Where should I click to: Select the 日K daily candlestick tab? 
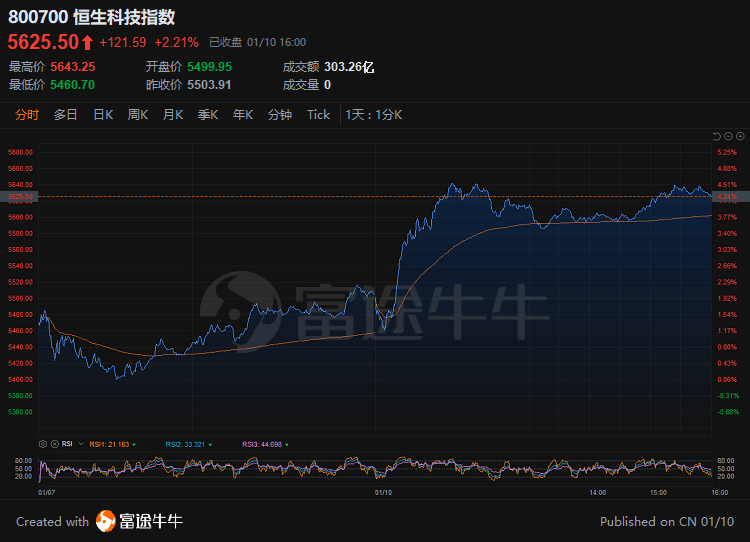click(x=103, y=115)
